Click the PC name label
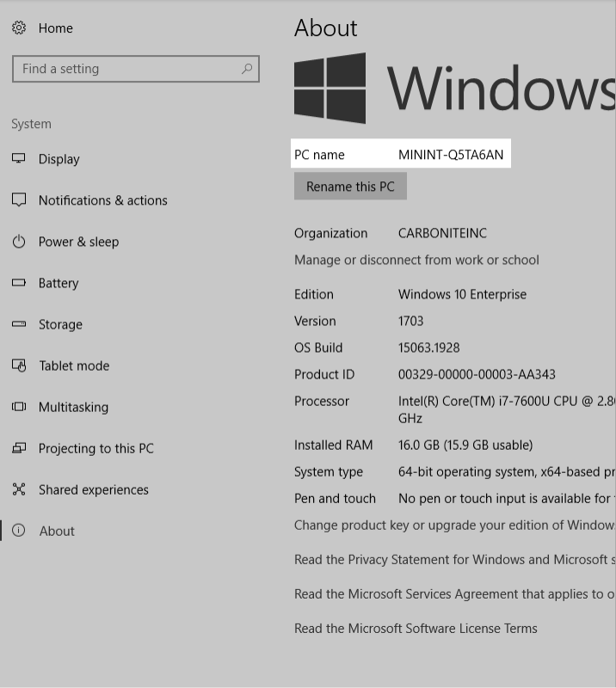 pyautogui.click(x=319, y=155)
